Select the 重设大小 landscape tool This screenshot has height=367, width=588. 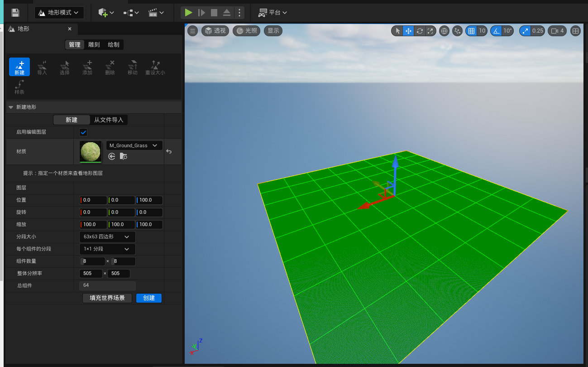pos(155,67)
